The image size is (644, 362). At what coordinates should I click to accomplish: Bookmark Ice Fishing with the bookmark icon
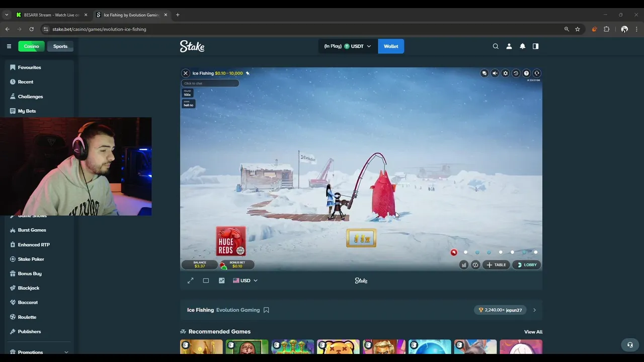click(x=266, y=310)
